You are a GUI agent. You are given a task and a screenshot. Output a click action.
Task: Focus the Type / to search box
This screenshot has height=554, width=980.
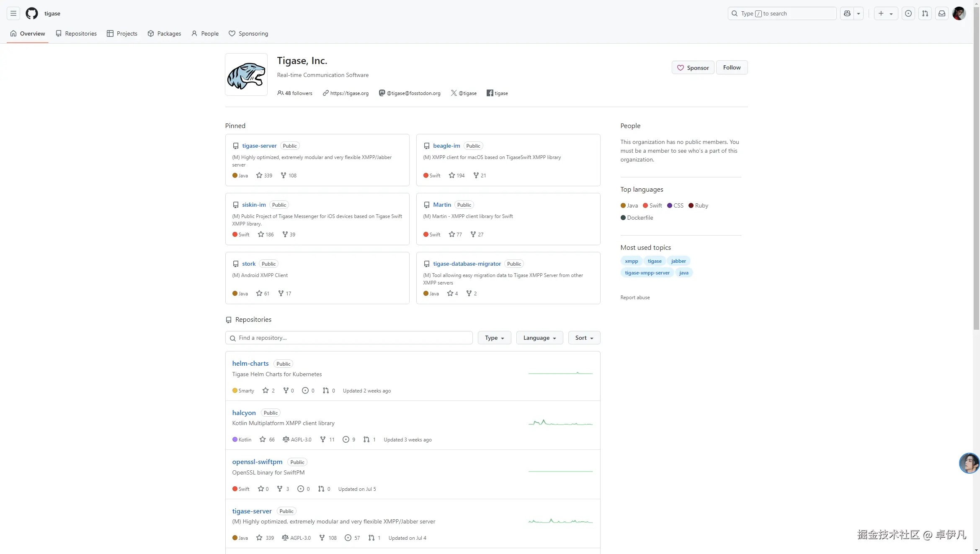click(x=782, y=13)
